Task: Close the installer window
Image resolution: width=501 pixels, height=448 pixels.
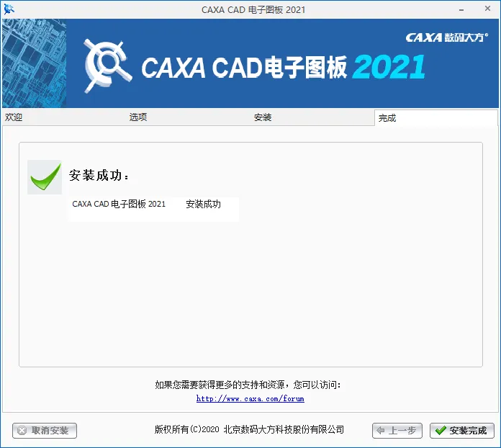Action: click(487, 9)
